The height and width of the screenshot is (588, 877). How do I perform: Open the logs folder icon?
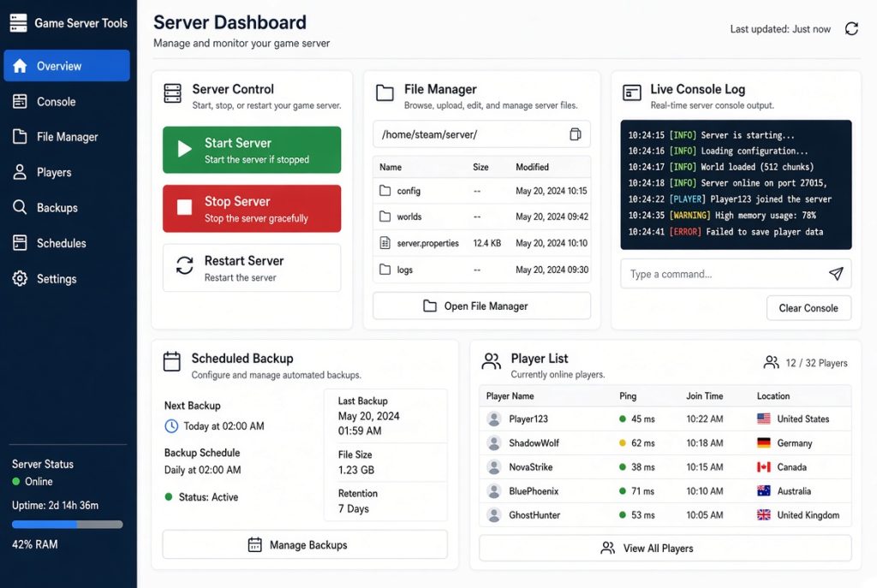385,270
